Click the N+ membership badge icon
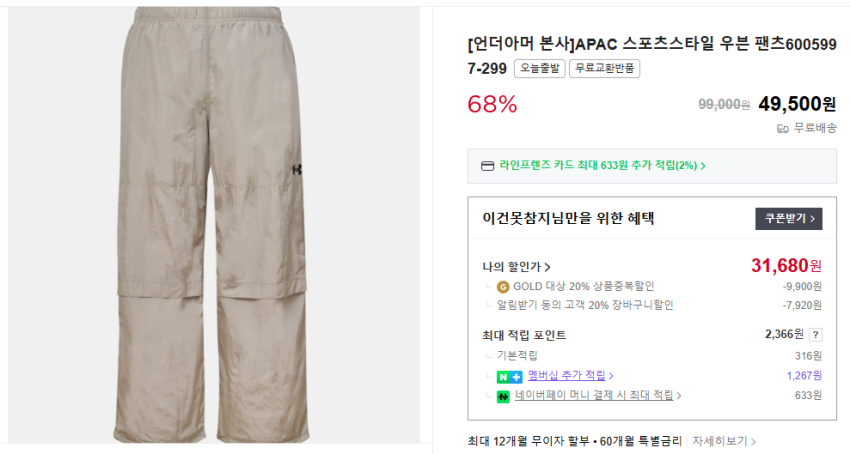This screenshot has height=454, width=850. tap(510, 376)
